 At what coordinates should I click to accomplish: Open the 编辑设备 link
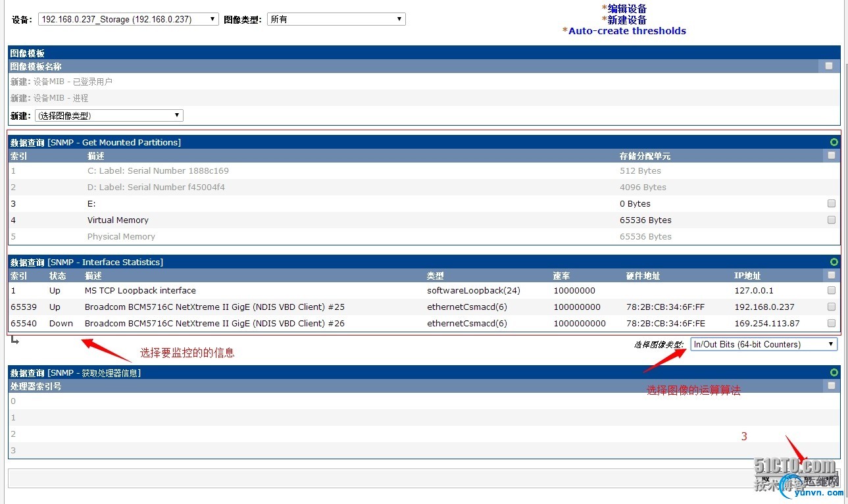tap(627, 9)
